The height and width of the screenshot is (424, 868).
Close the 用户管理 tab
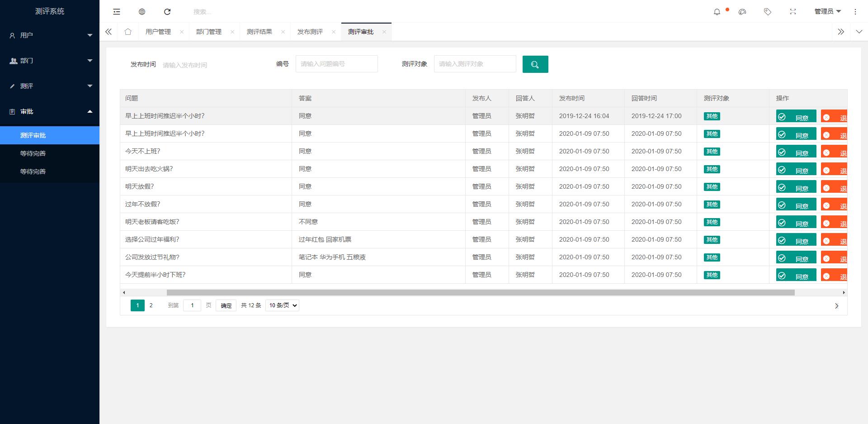point(182,32)
